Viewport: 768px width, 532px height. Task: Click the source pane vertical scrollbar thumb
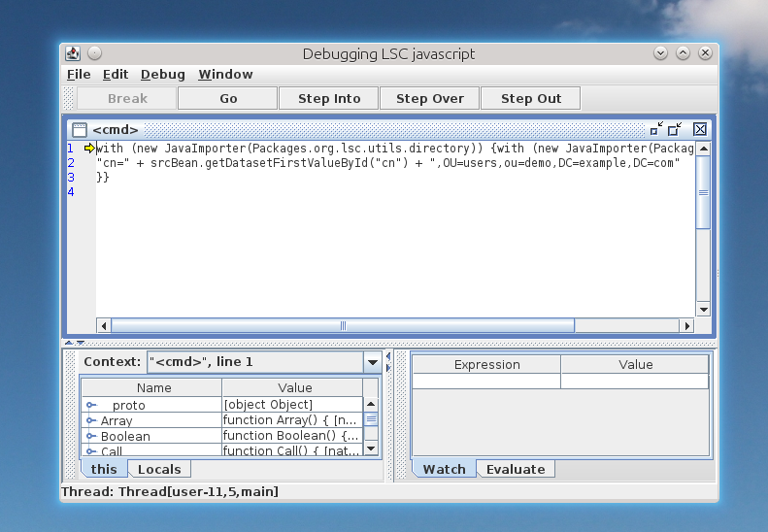pos(703,192)
